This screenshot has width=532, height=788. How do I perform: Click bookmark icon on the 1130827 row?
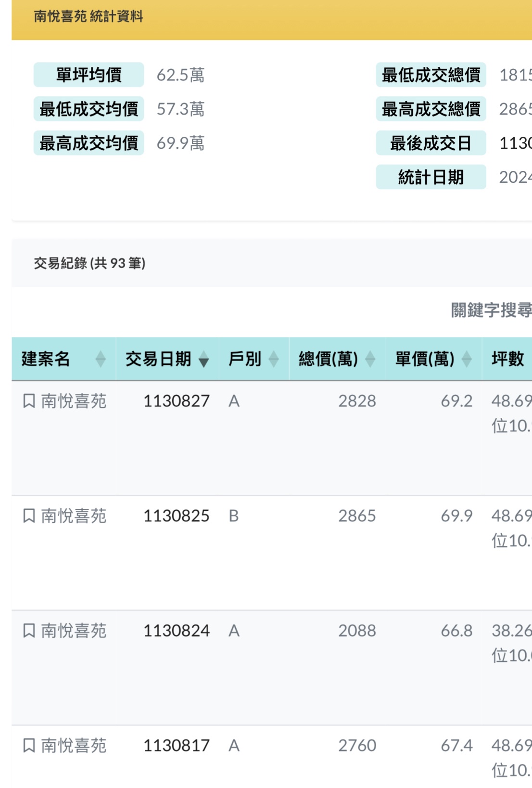click(29, 400)
